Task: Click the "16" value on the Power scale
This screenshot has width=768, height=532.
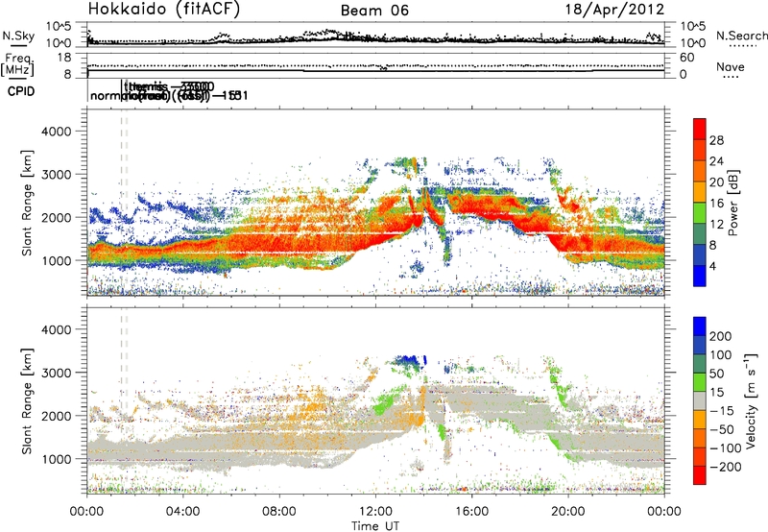Action: 716,204
